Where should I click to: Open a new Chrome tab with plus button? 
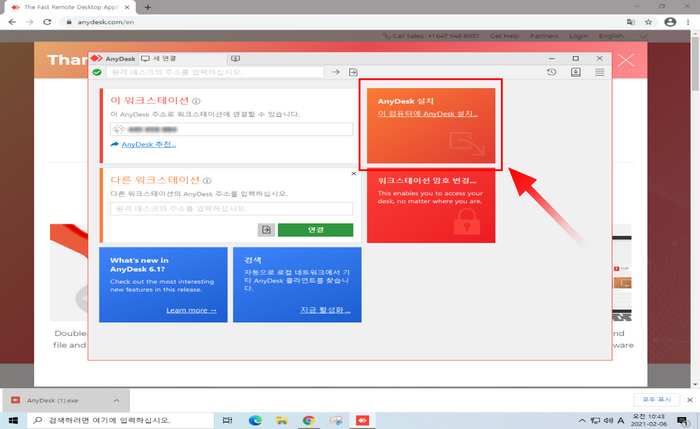(147, 7)
